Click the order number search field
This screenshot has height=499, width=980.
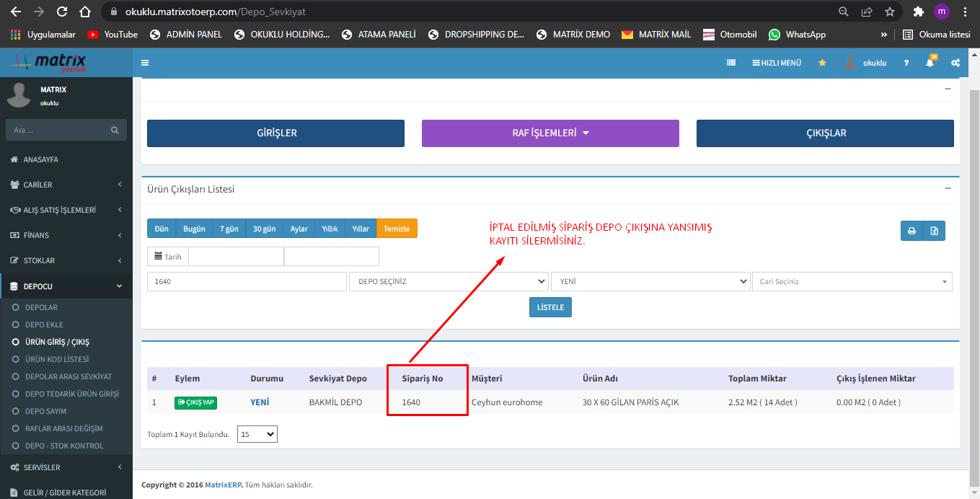click(247, 281)
